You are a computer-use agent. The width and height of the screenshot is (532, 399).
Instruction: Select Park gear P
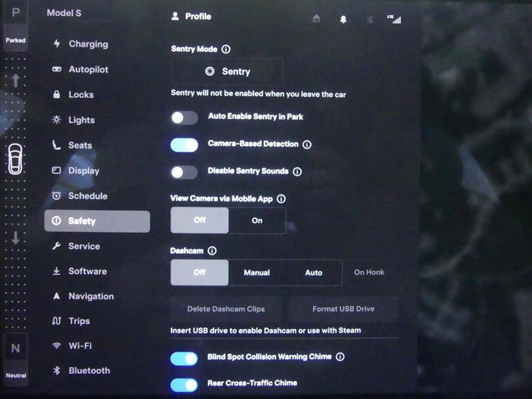(x=15, y=13)
